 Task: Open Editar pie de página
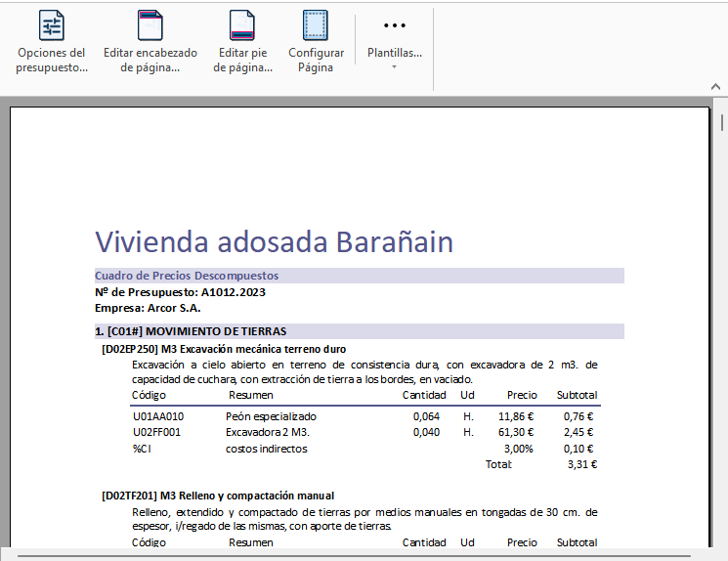coord(242,42)
